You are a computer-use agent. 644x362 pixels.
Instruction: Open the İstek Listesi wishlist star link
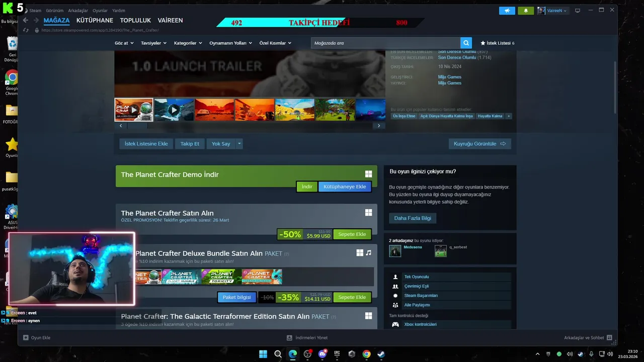click(497, 43)
